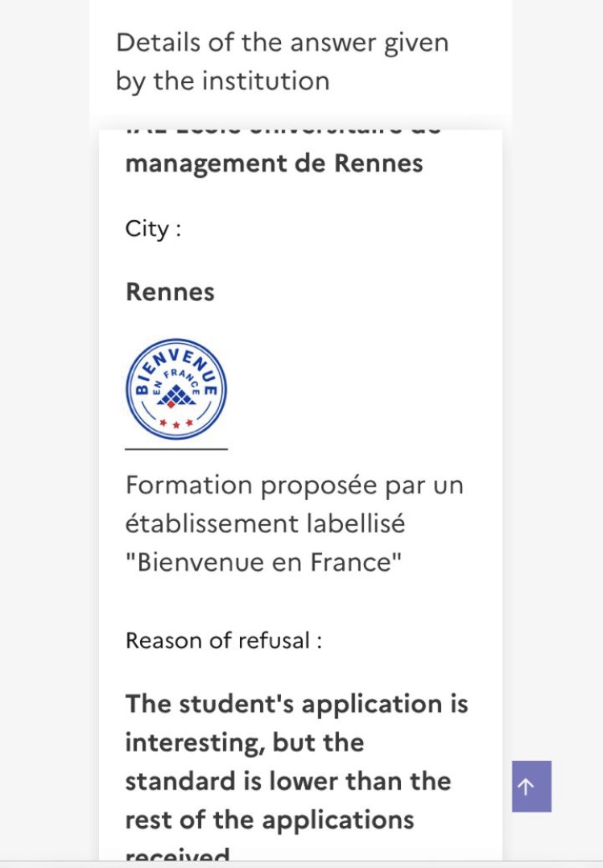Select "The student's application is" text line
603x868 pixels.
(x=296, y=704)
